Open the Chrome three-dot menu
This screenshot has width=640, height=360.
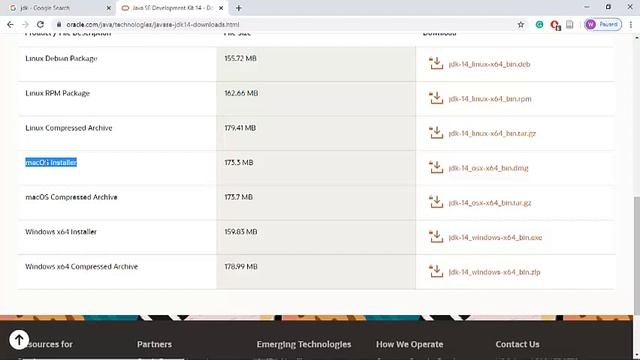[631, 24]
